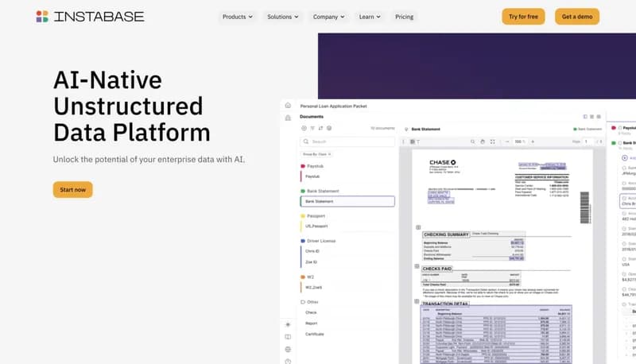Go to the Pricing page
The height and width of the screenshot is (364, 636).
click(404, 17)
